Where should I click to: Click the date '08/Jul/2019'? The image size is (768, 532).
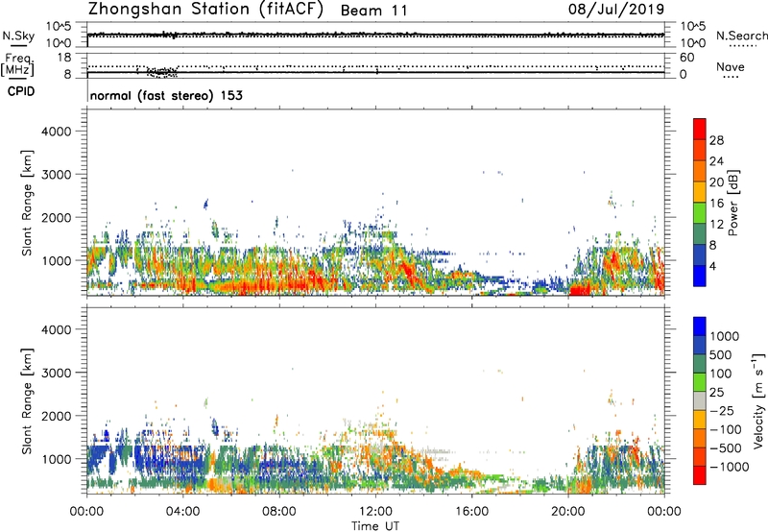(616, 10)
